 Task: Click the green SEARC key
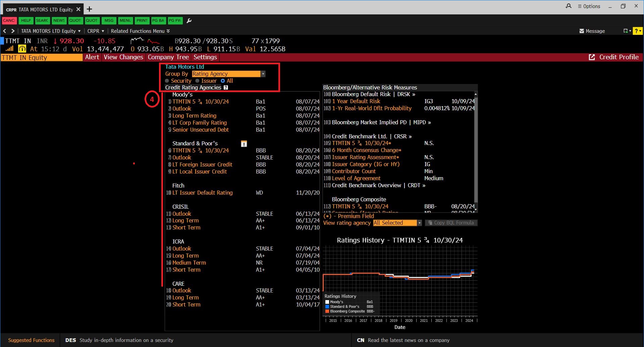coord(42,20)
